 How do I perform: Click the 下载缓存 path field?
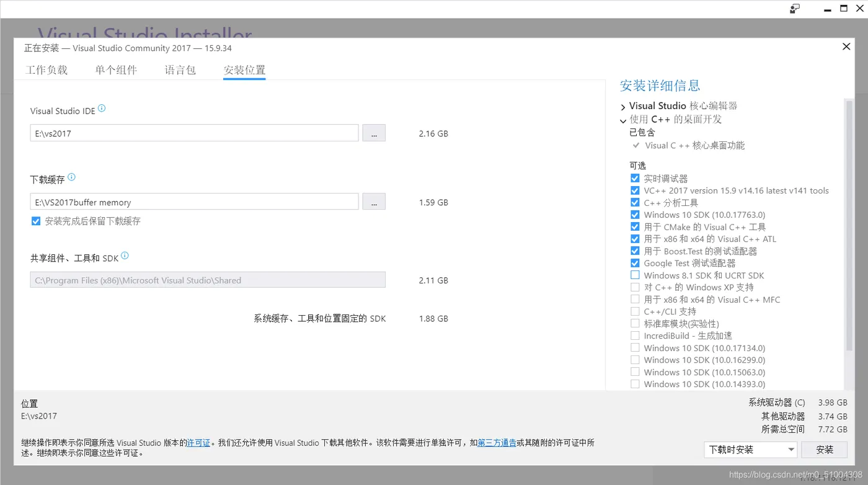point(194,202)
